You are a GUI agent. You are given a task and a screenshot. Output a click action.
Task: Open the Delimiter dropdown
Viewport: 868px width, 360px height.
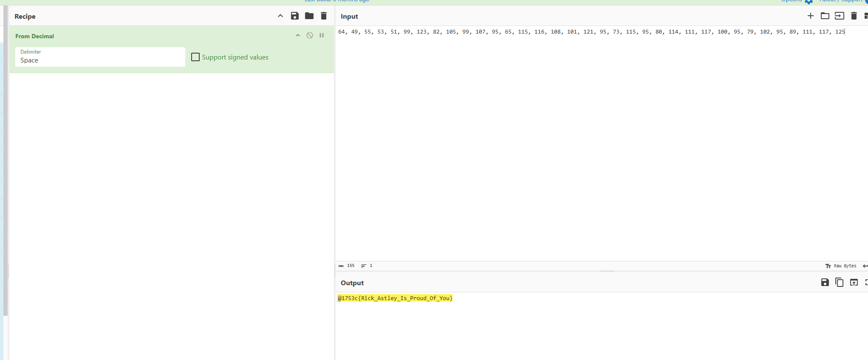pyautogui.click(x=100, y=57)
